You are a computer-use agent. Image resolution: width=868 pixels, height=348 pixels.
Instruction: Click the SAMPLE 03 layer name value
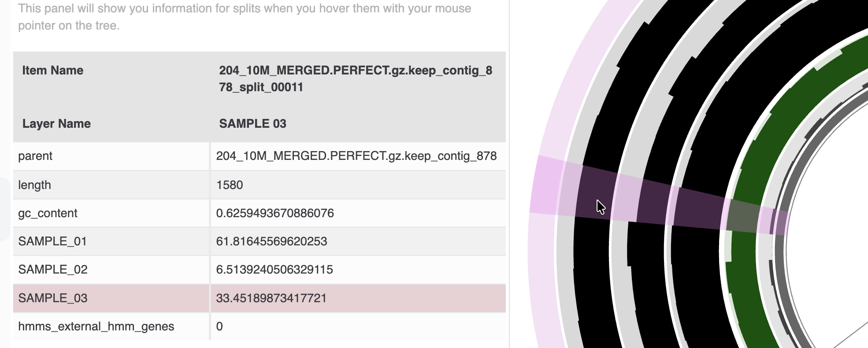click(x=252, y=124)
